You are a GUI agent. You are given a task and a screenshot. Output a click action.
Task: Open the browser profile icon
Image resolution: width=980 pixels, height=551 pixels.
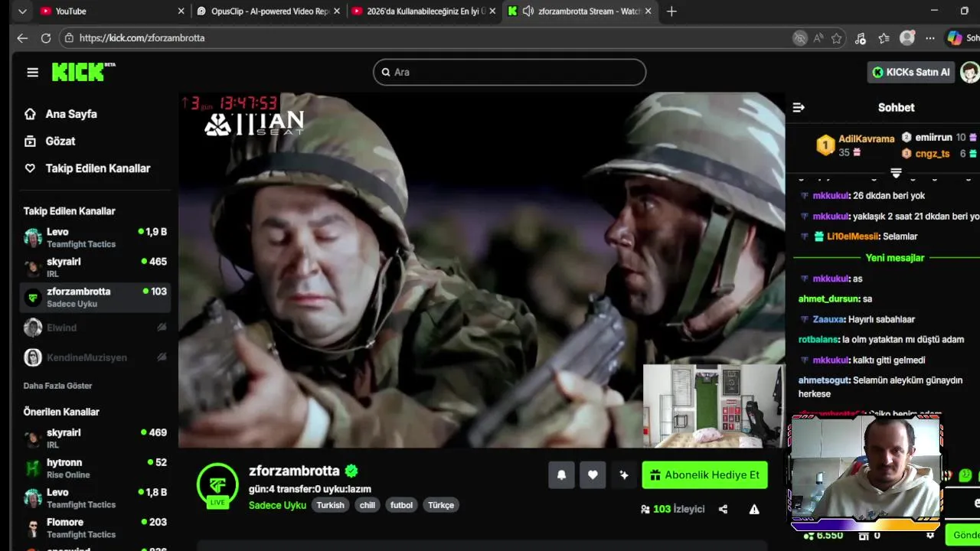click(x=907, y=37)
